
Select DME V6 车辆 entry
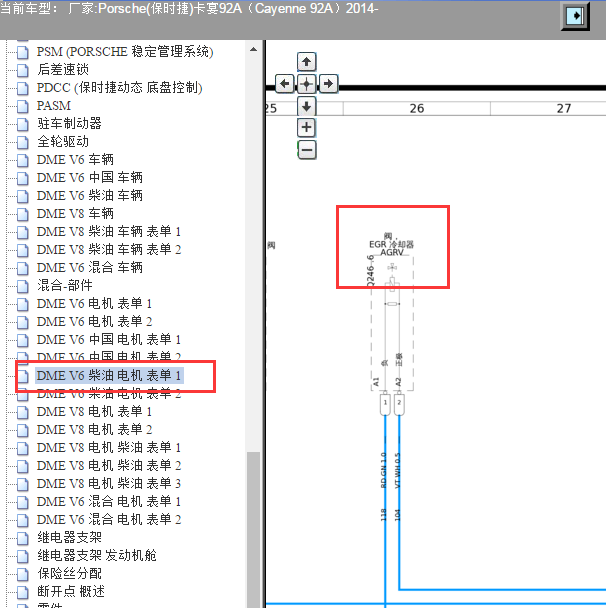pos(75,159)
